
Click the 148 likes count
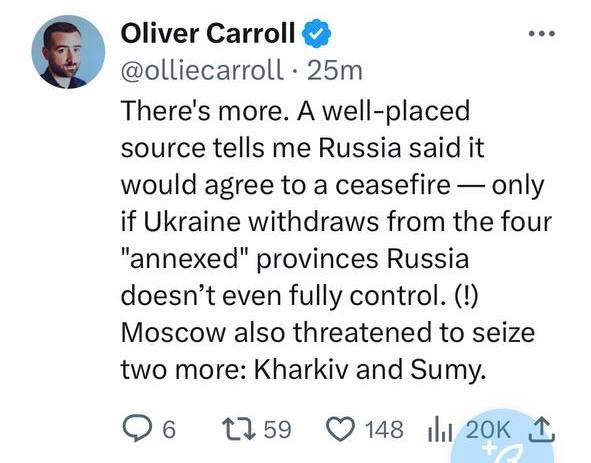point(384,429)
